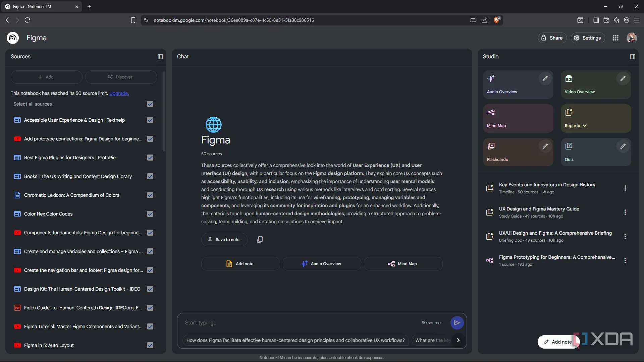Open the Mind Map studio tile

tap(518, 118)
